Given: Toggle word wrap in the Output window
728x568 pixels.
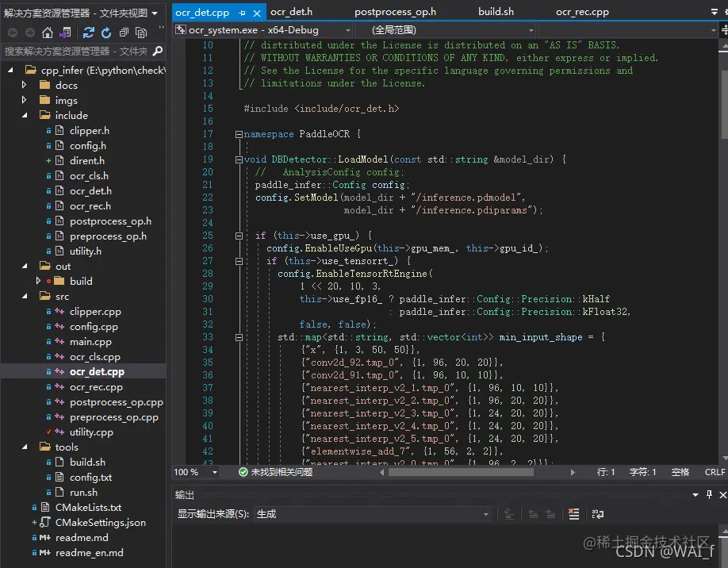Looking at the screenshot, I should coord(597,513).
